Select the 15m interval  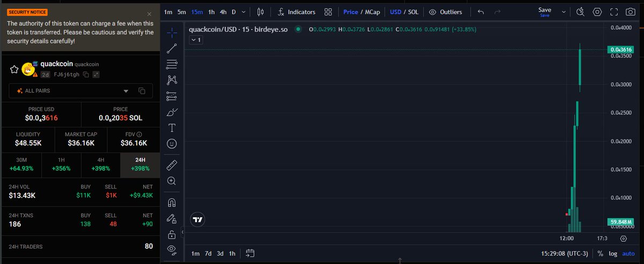(197, 12)
